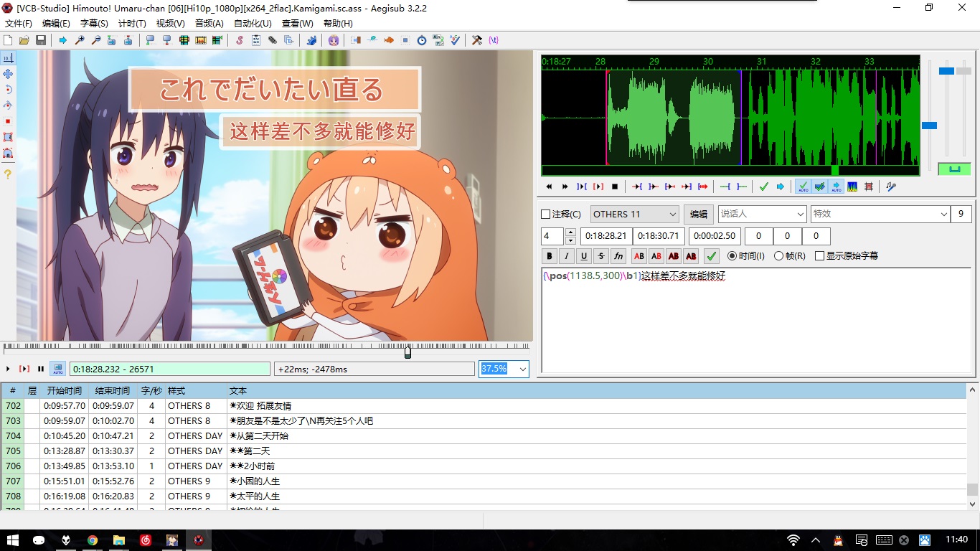Click the video seek bar handle

click(407, 352)
